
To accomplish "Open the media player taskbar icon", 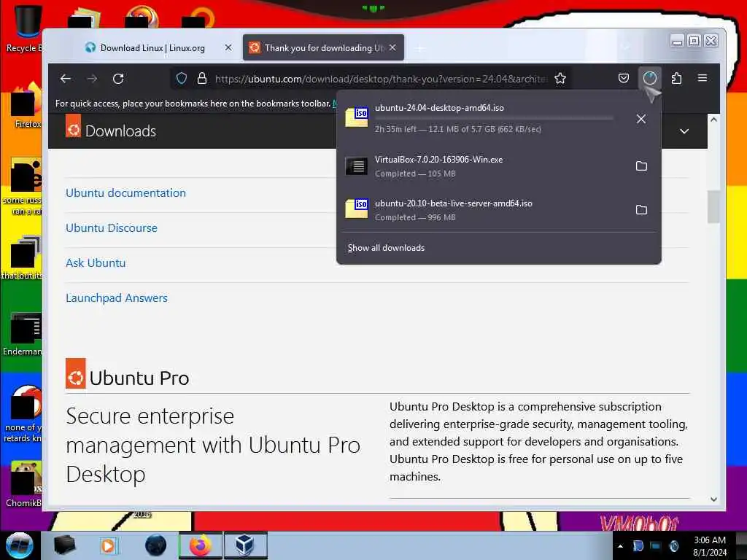I will [109, 545].
